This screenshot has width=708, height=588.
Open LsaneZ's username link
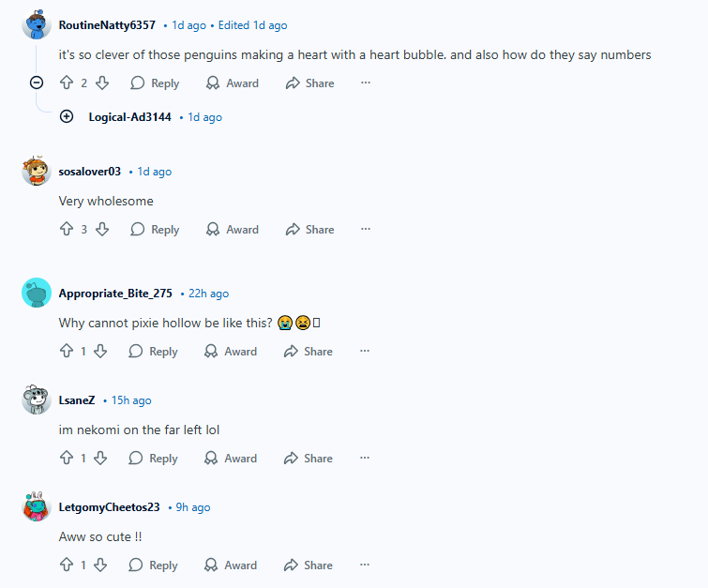pos(77,400)
